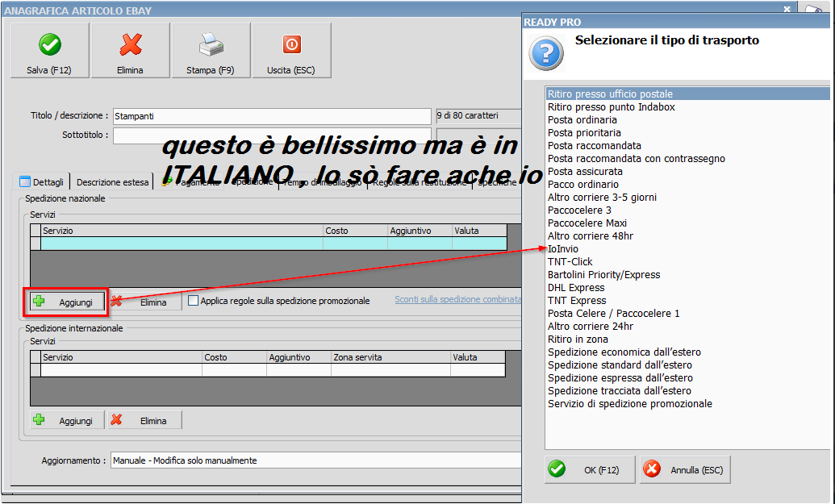
Task: Click Aggiungi in Spedizione internazionale
Action: point(67,420)
